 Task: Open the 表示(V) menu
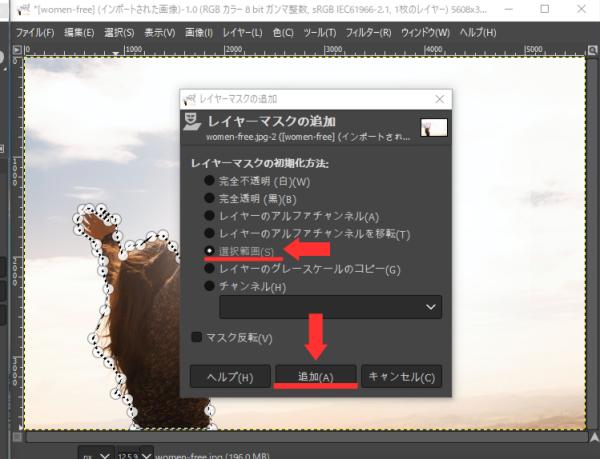(x=160, y=33)
